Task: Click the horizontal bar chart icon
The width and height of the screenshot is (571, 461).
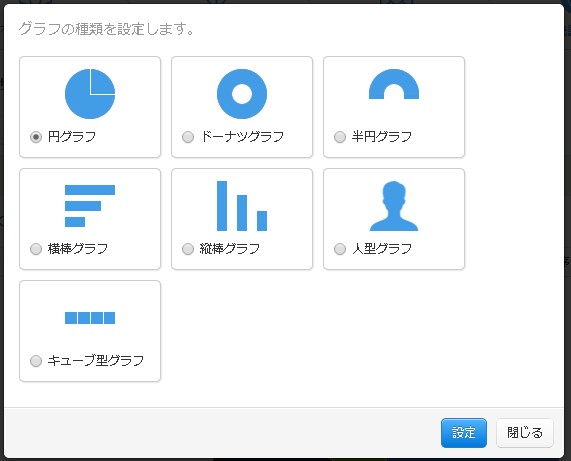Action: 90,206
